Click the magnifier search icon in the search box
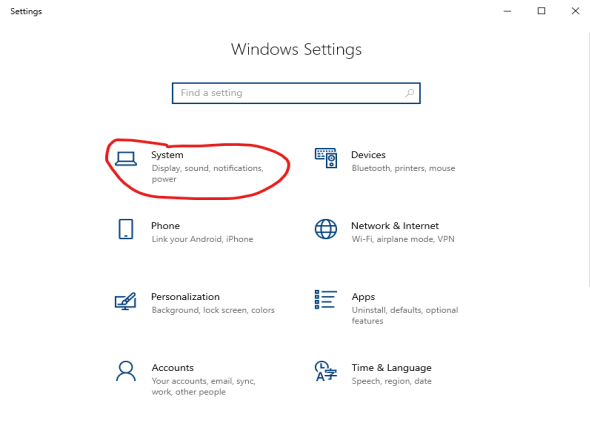590x427 pixels. click(409, 93)
